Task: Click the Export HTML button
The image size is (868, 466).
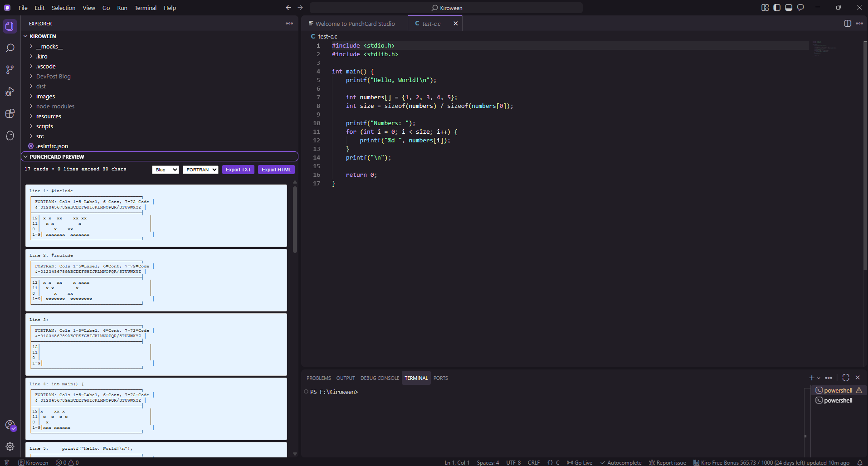Action: click(276, 170)
